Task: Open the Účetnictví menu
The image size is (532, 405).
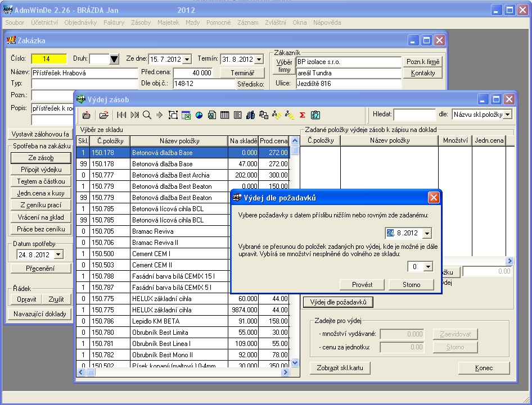Action: [44, 22]
